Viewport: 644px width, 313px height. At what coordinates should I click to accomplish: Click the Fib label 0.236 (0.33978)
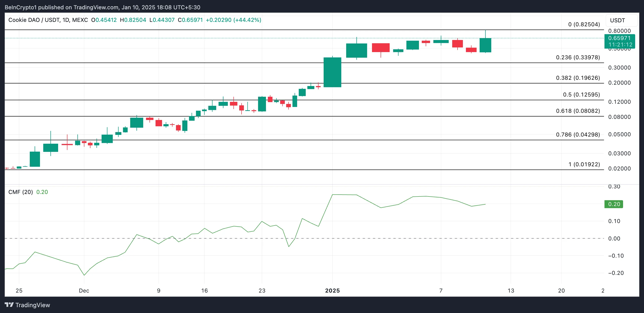578,57
